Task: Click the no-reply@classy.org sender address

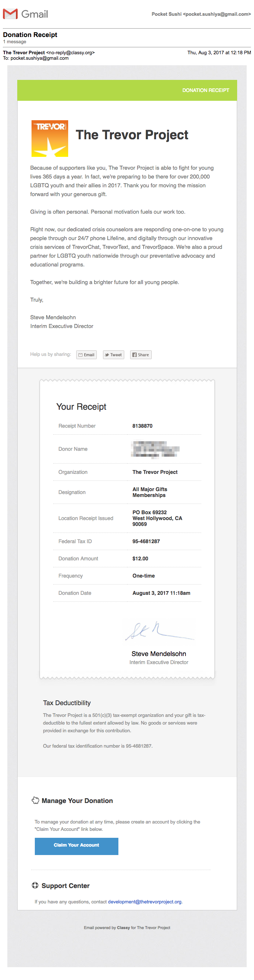Action: [x=70, y=52]
